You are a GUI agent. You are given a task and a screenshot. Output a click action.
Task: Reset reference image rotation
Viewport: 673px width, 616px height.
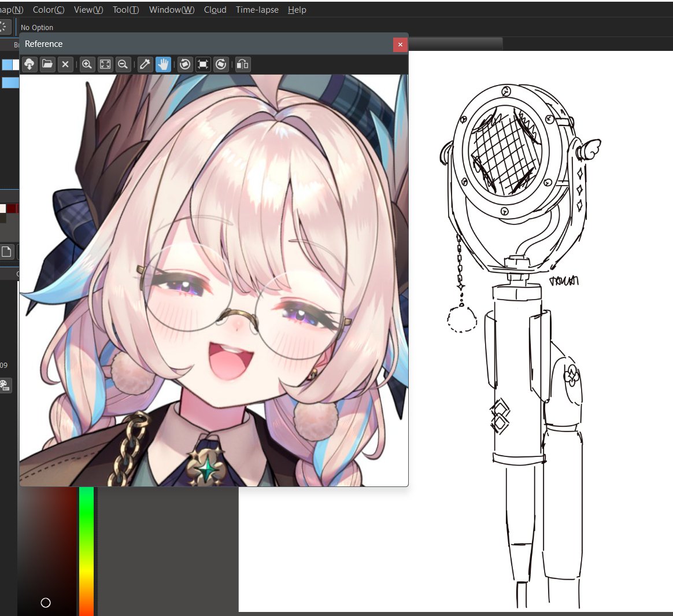click(x=203, y=64)
